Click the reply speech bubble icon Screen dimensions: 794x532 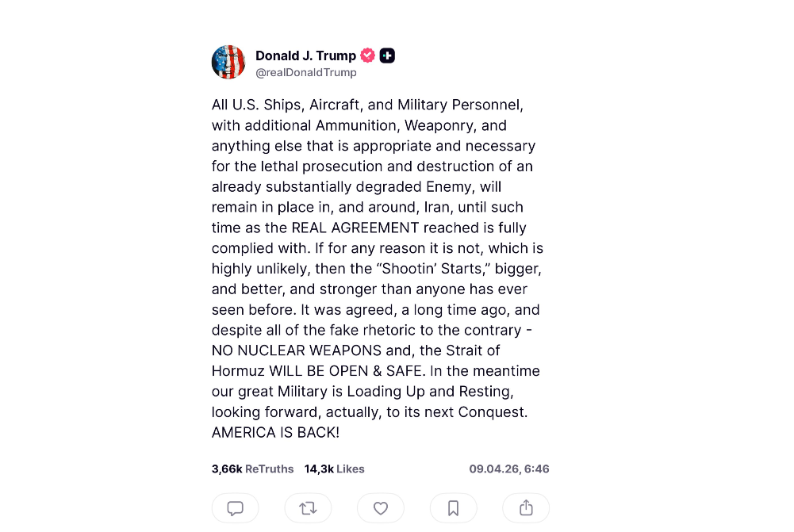(x=235, y=507)
